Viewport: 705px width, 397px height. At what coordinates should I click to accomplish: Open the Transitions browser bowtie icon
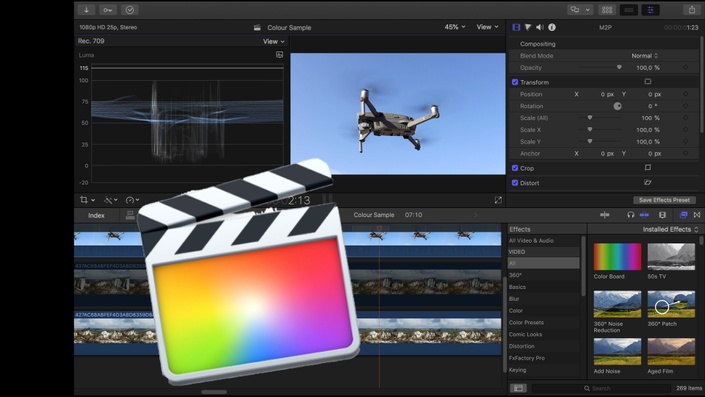[696, 215]
